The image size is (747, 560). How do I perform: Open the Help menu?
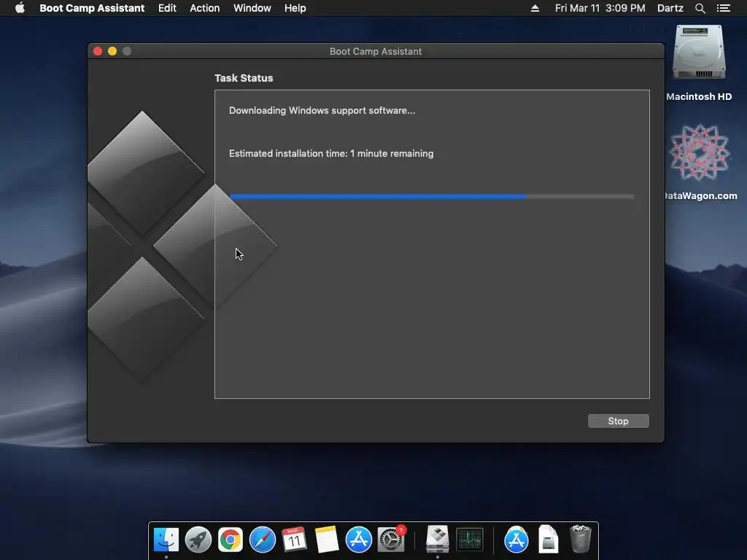point(295,8)
